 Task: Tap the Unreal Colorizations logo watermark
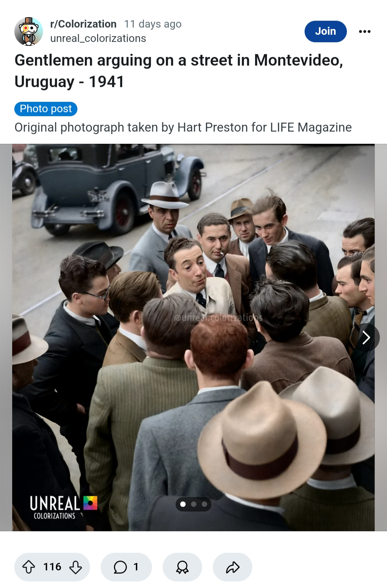63,507
